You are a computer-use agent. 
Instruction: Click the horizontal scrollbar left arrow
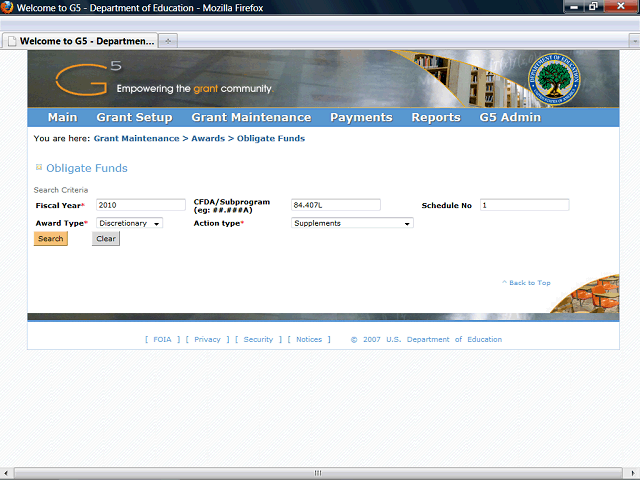6,473
